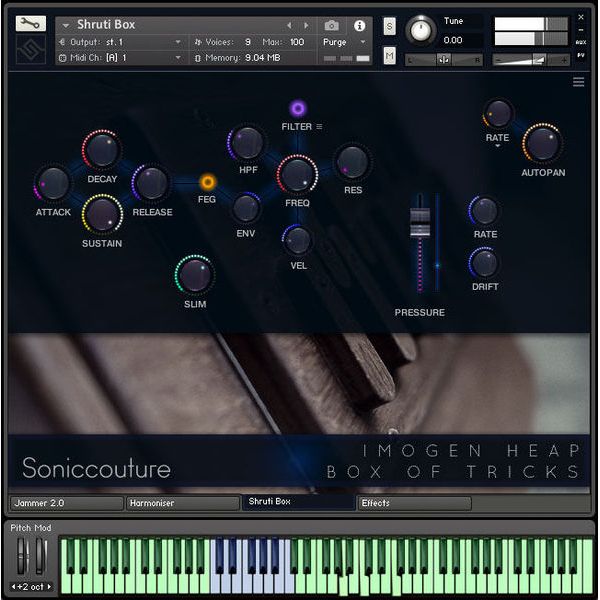The height and width of the screenshot is (600, 600).
Task: Toggle the FILTER on/off purple button
Action: [x=298, y=109]
